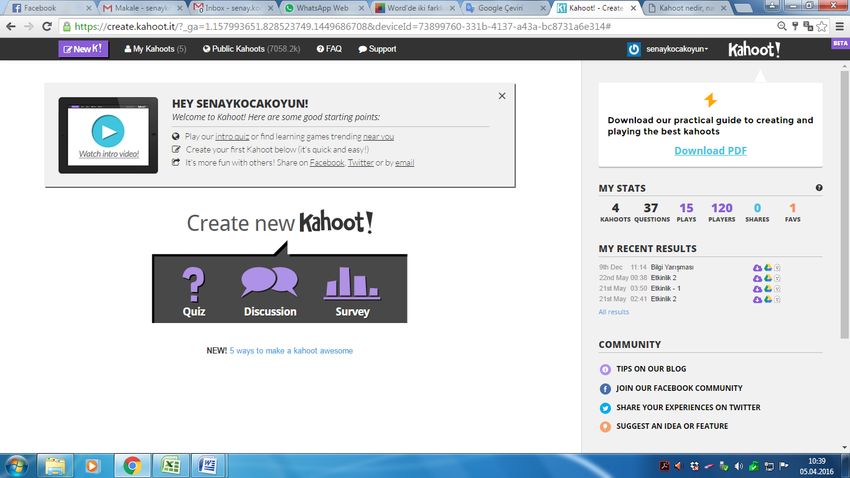Click the URL address bar

point(417,27)
